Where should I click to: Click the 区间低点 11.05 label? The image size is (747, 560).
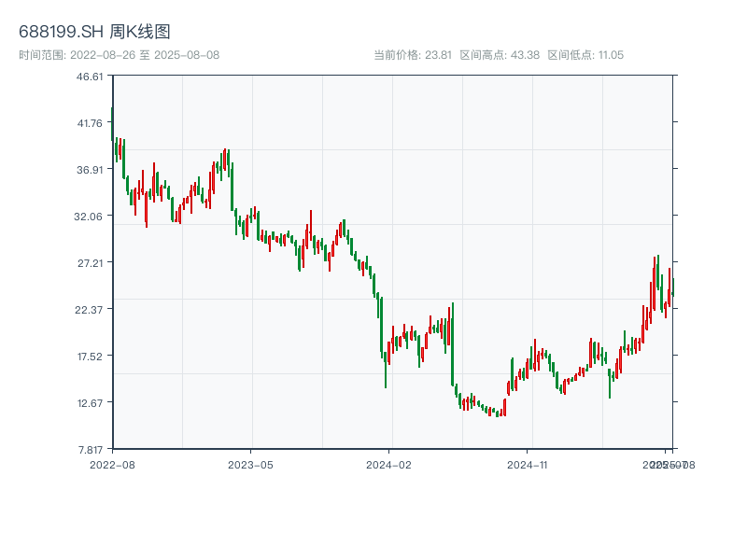click(585, 55)
